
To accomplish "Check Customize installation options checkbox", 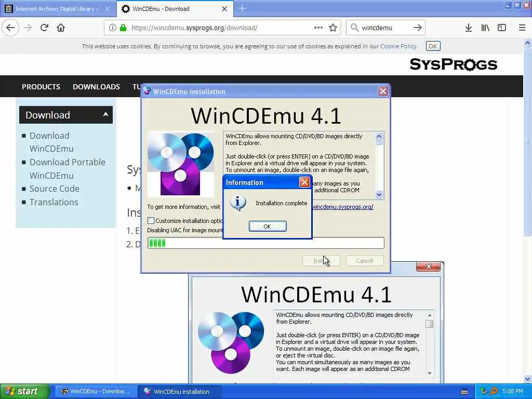I will click(x=151, y=220).
